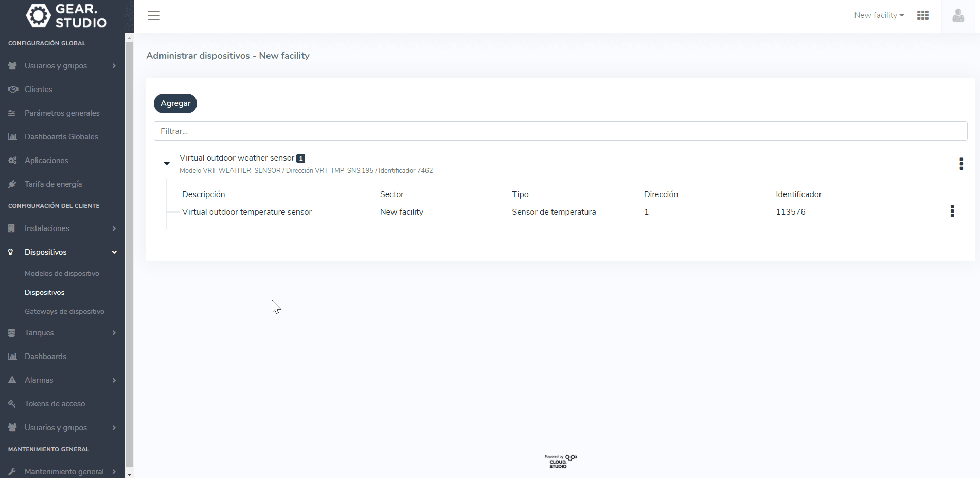980x478 pixels.
Task: Toggle the hamburger sidebar menu icon
Action: point(154,15)
